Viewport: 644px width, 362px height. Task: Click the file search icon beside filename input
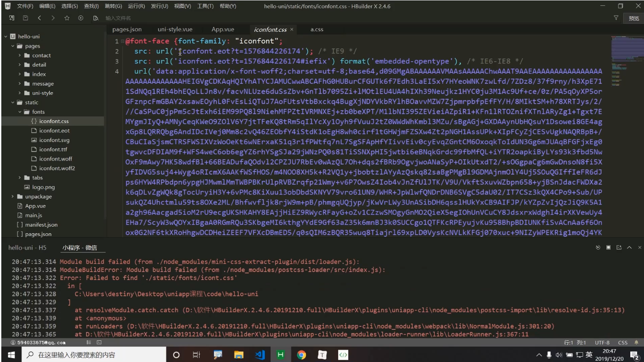pos(96,18)
